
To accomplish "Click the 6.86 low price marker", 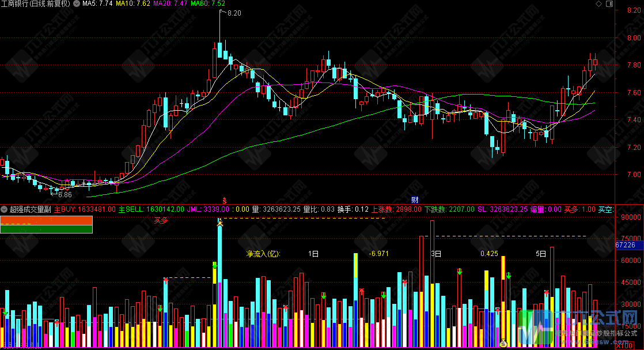I will tap(65, 195).
